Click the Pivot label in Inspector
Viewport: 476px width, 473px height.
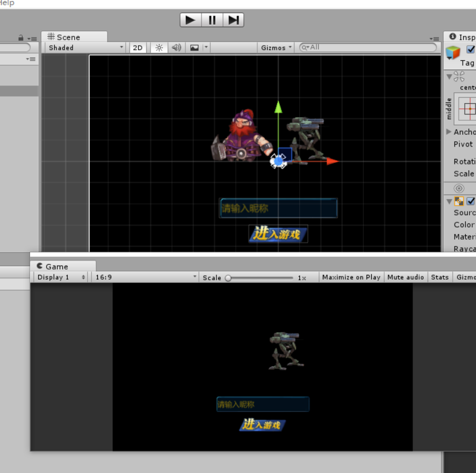click(x=463, y=144)
